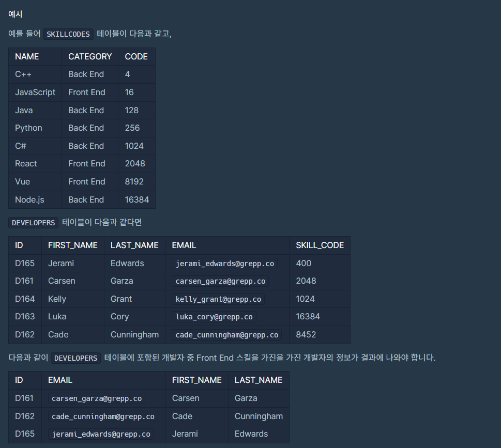Viewport: 501px width, 448px height.
Task: Click carsen_garza@grepp.co in result table
Action: pos(97,399)
